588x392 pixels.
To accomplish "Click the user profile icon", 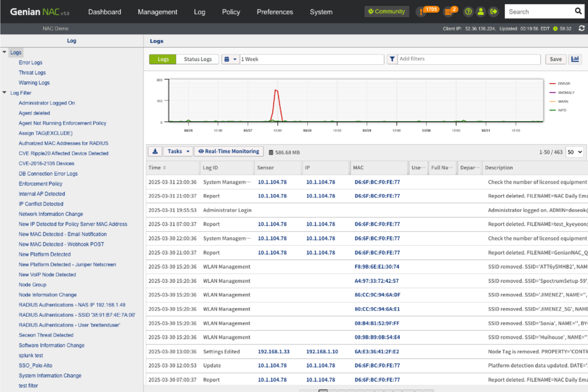I will [481, 11].
